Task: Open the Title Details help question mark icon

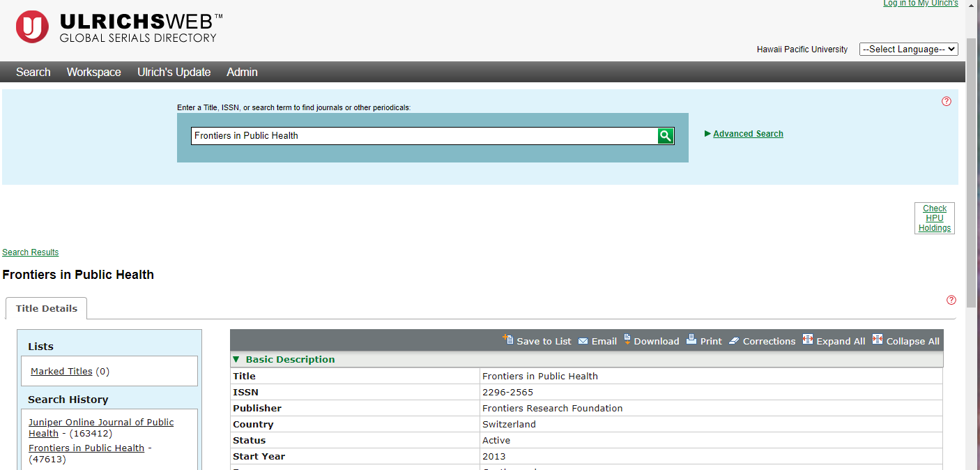Action: pos(951,300)
